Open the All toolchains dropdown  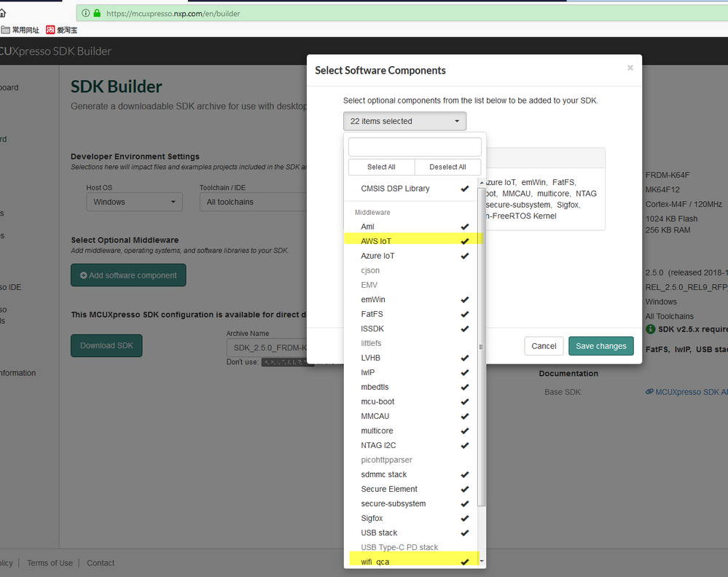click(254, 202)
